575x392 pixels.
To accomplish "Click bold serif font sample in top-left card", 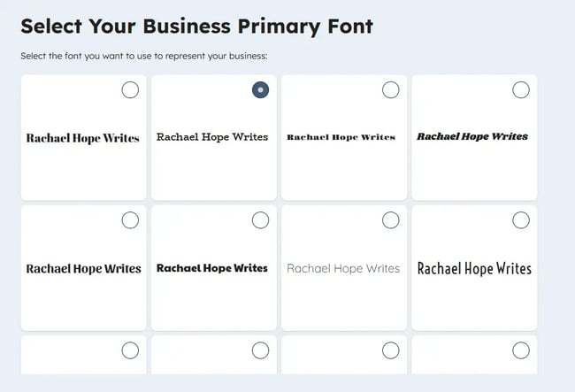I will [x=83, y=138].
